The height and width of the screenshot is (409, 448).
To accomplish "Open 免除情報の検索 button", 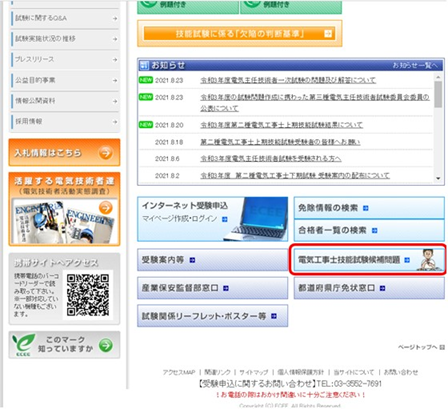I will 369,208.
